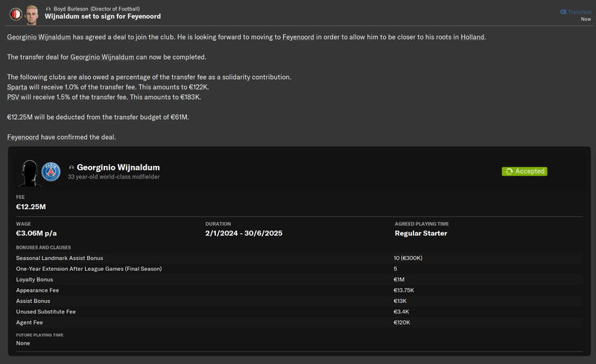Click Feyenoord in 'have confirmed the deal'
596x364 pixels.
point(24,137)
